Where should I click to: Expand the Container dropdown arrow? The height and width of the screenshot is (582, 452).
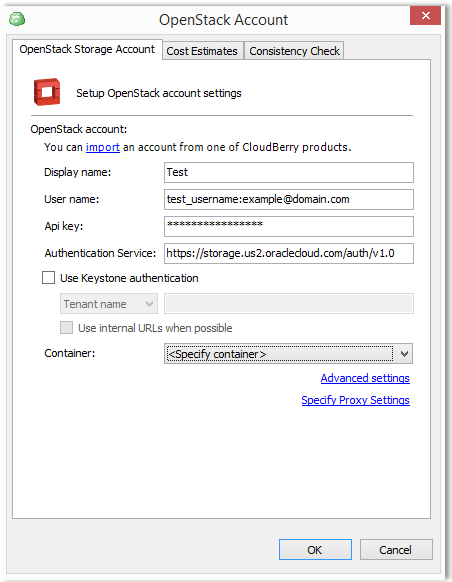[x=404, y=354]
